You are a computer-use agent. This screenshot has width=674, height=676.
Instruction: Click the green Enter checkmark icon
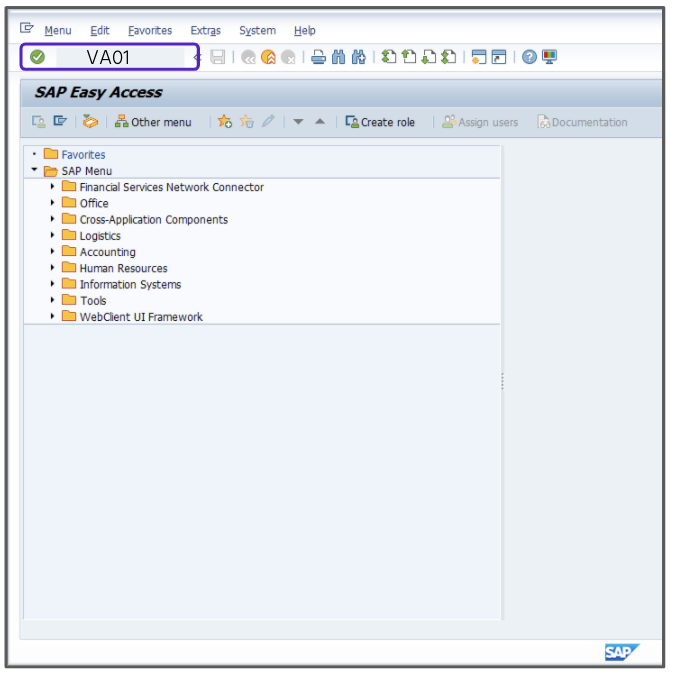[37, 57]
